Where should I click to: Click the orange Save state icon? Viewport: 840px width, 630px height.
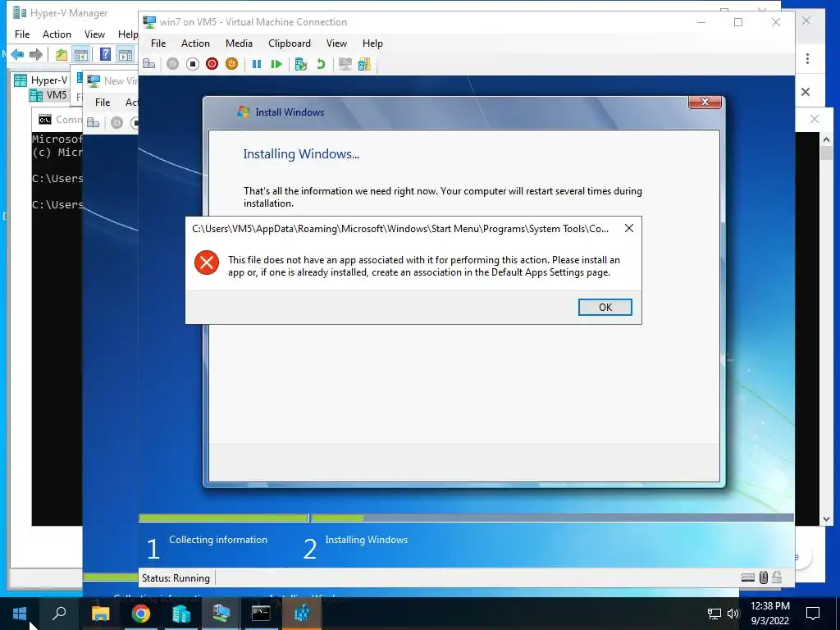point(231,64)
